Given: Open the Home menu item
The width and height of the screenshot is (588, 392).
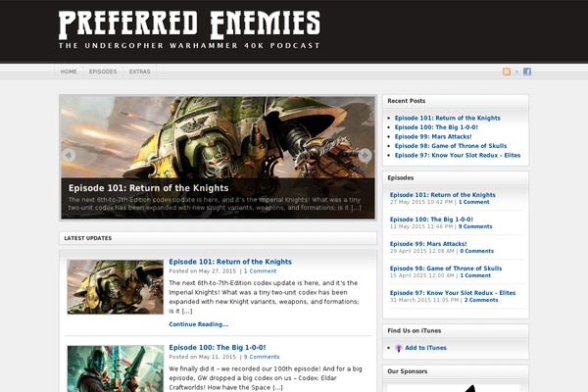Looking at the screenshot, I should click(x=69, y=72).
